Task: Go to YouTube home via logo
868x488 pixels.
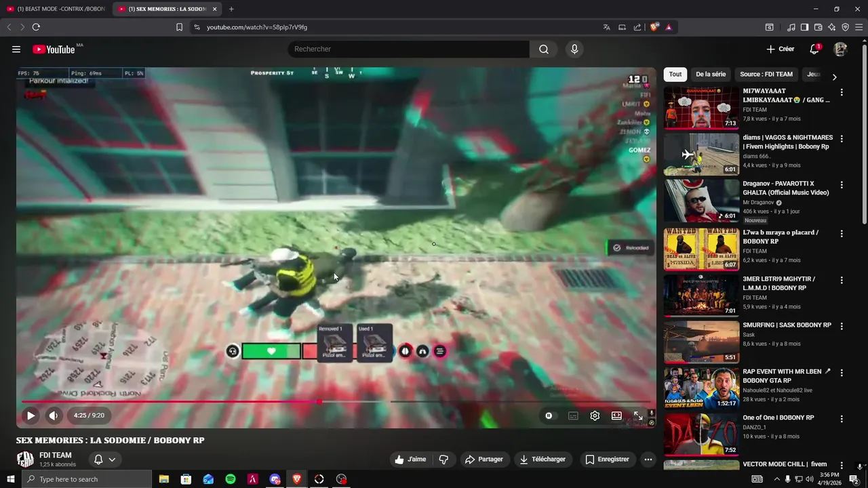Action: coord(54,49)
